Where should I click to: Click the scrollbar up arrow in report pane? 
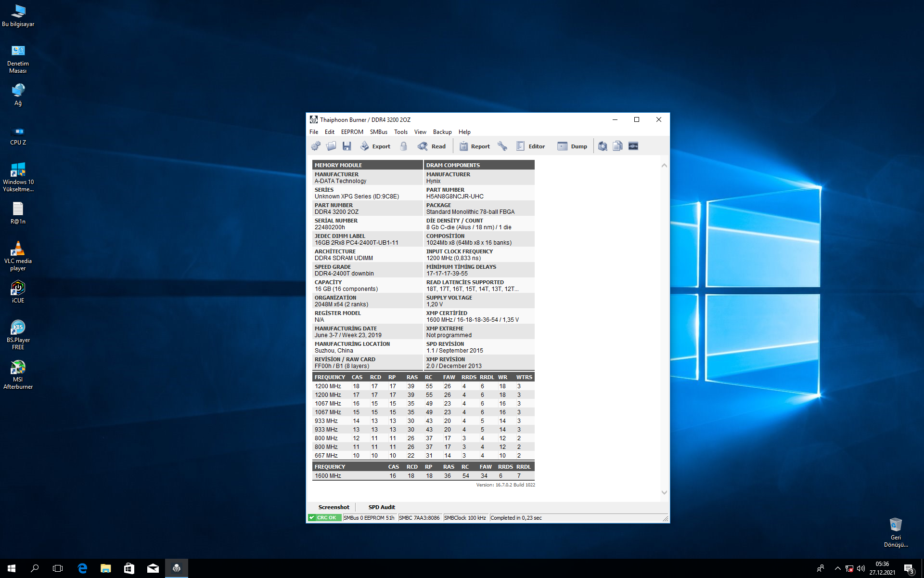[664, 165]
